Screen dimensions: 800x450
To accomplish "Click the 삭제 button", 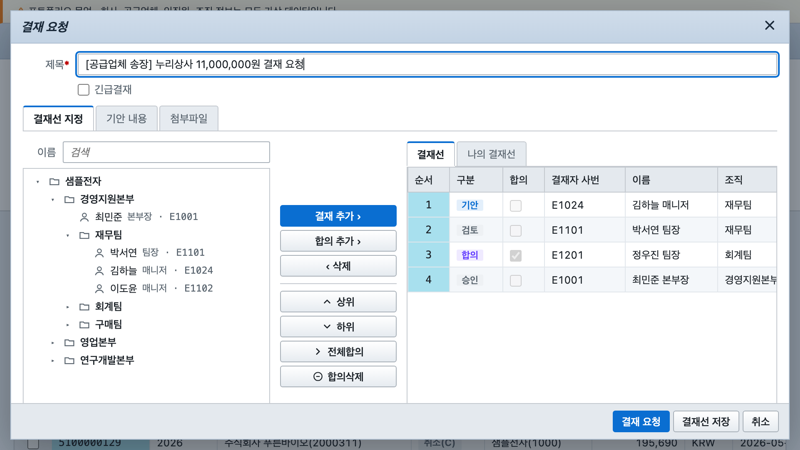I will click(338, 266).
